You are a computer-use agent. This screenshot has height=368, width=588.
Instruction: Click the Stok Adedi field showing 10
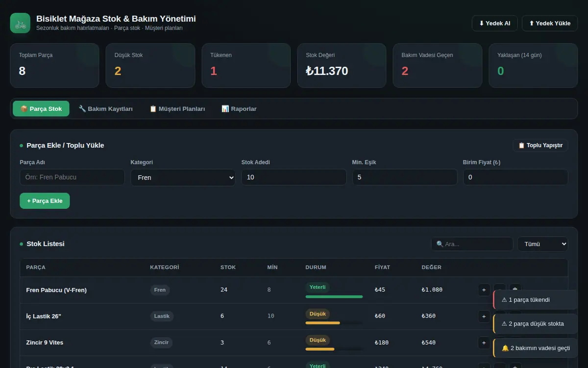(294, 177)
